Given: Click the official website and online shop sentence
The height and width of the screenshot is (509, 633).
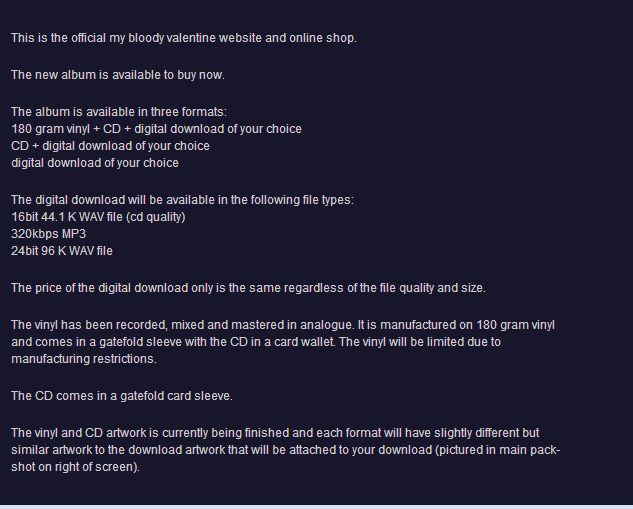Looking at the screenshot, I should [x=184, y=38].
